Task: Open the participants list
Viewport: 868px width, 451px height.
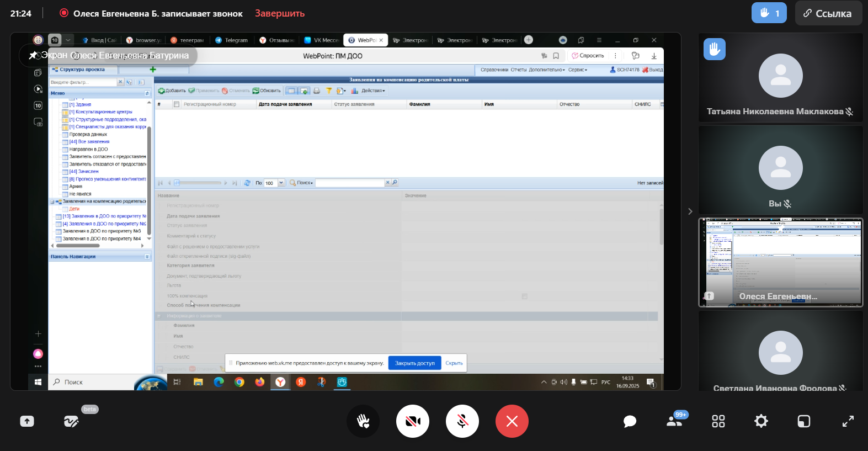Action: 674,421
